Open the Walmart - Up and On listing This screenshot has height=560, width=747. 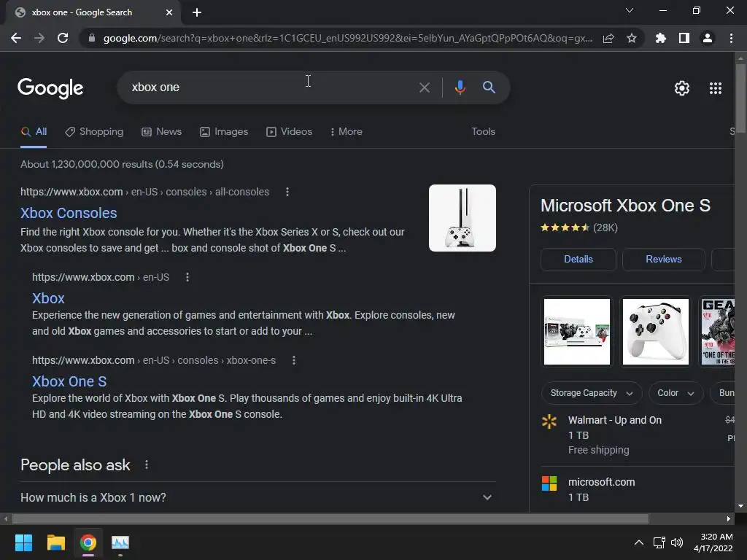[x=614, y=421]
